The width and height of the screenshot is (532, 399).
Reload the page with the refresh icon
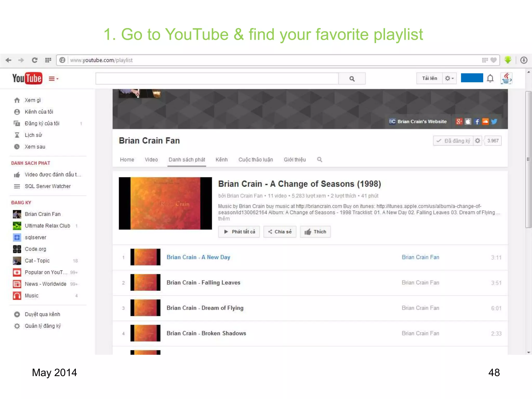point(35,60)
